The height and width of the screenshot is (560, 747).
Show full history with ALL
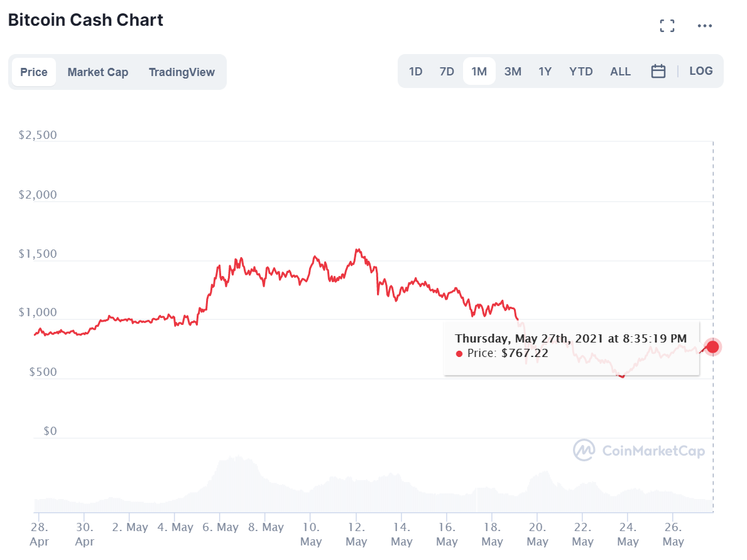click(x=620, y=71)
